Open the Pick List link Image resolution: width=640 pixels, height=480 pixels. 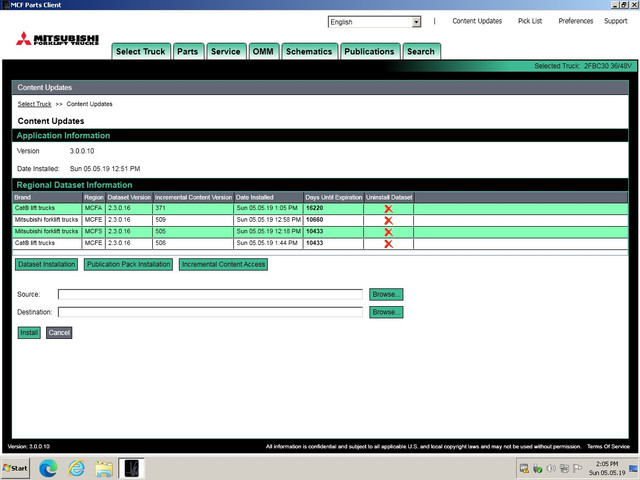pos(530,21)
